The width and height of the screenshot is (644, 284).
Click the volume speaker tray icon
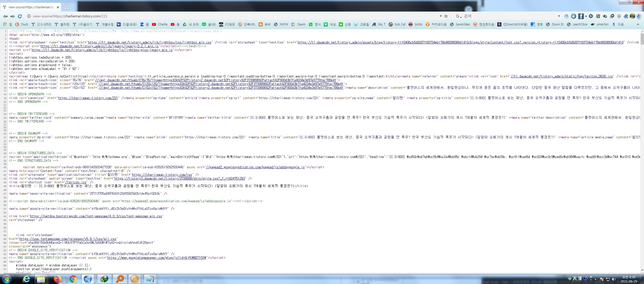(x=614, y=279)
